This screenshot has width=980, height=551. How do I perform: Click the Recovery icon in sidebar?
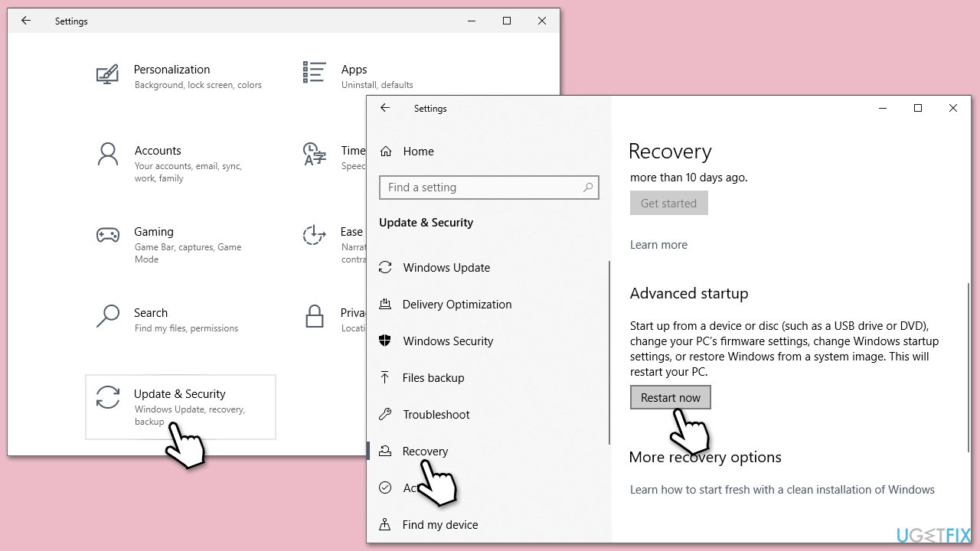coord(385,451)
